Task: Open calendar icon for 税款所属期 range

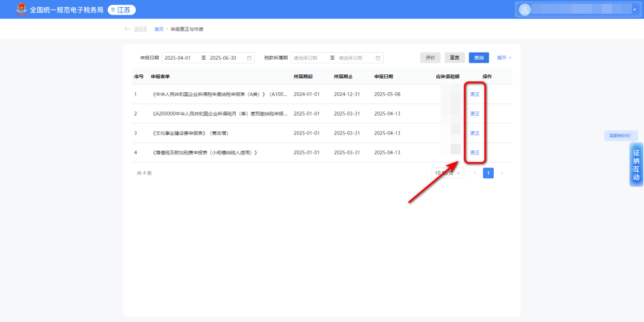Action: (378, 58)
